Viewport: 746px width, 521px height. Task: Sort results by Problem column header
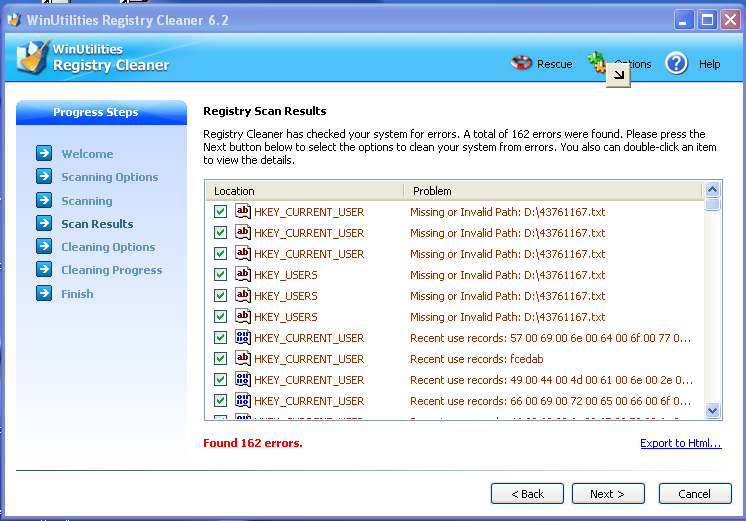553,191
